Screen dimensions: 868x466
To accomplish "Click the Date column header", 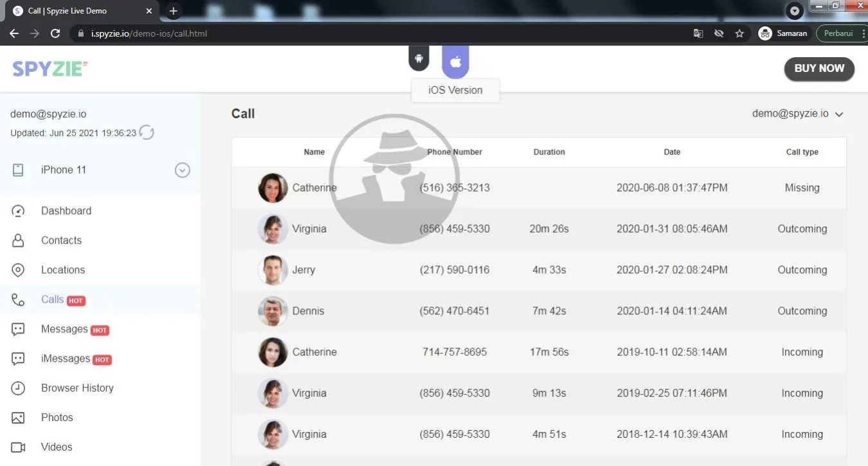I will pyautogui.click(x=672, y=152).
